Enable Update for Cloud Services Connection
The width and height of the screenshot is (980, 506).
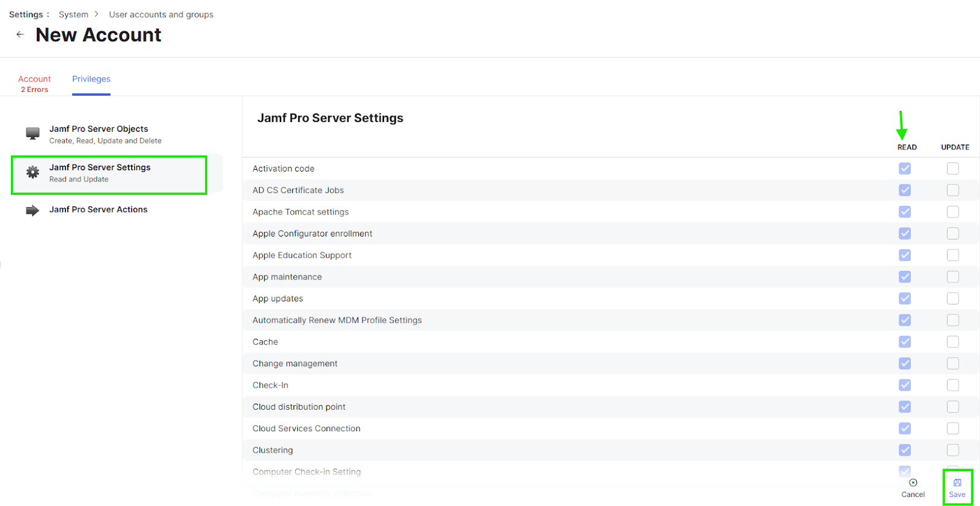[x=953, y=428]
